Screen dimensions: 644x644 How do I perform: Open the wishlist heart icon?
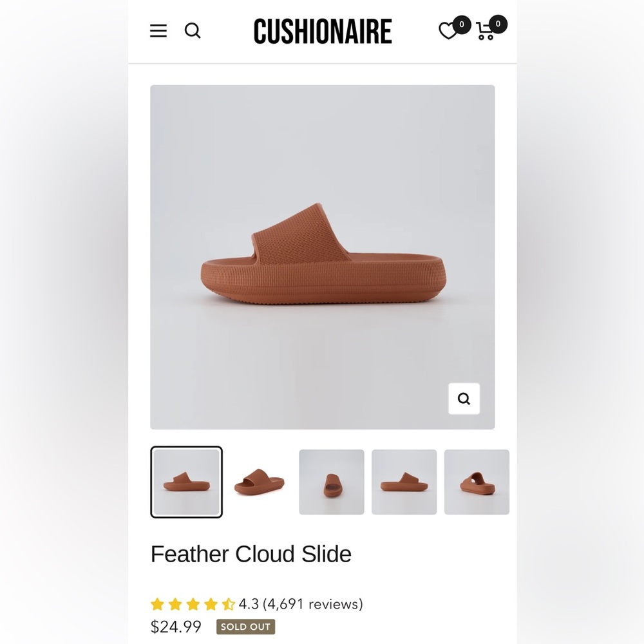[x=448, y=30]
